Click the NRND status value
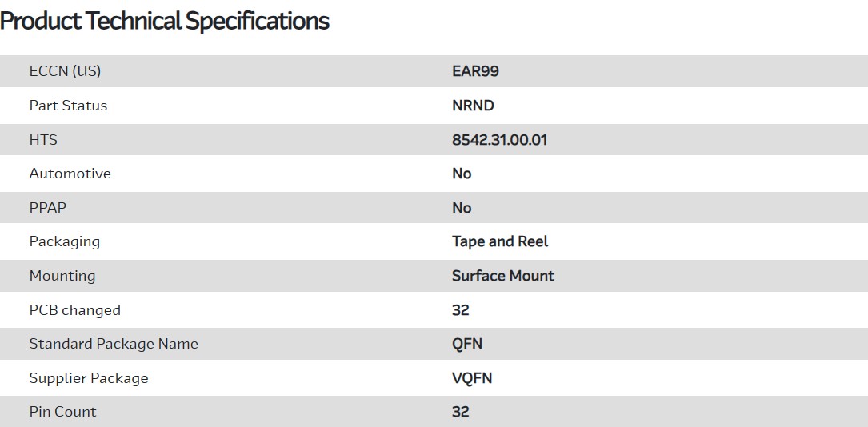This screenshot has height=427, width=868. 473,106
